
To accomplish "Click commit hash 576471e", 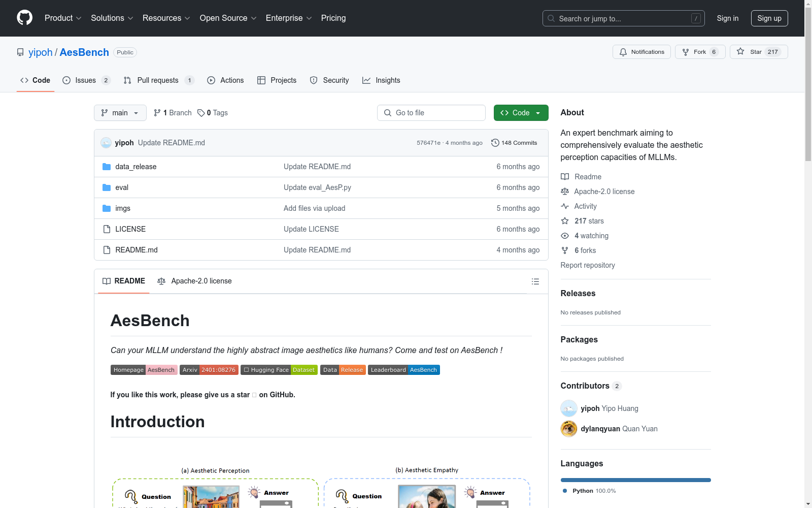I will tap(428, 143).
